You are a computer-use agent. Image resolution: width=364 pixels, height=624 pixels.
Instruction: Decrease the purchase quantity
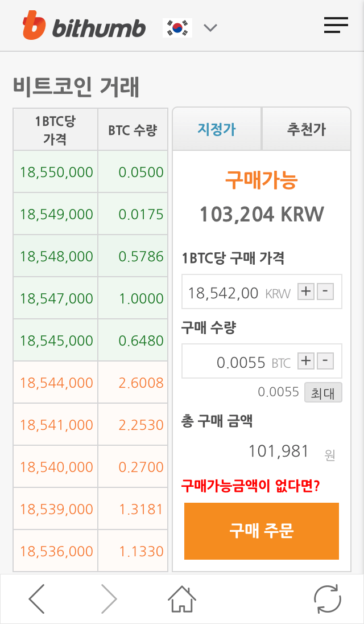point(325,360)
